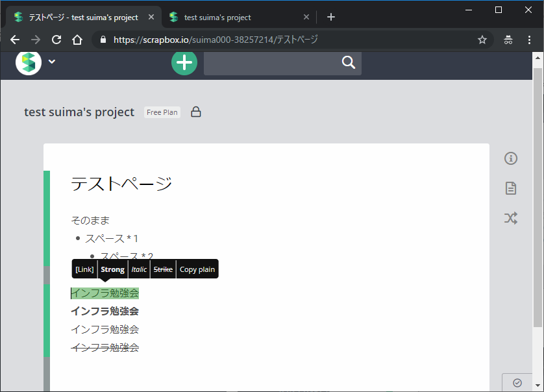The height and width of the screenshot is (392, 544).
Task: Go forward in browser history
Action: (x=36, y=40)
